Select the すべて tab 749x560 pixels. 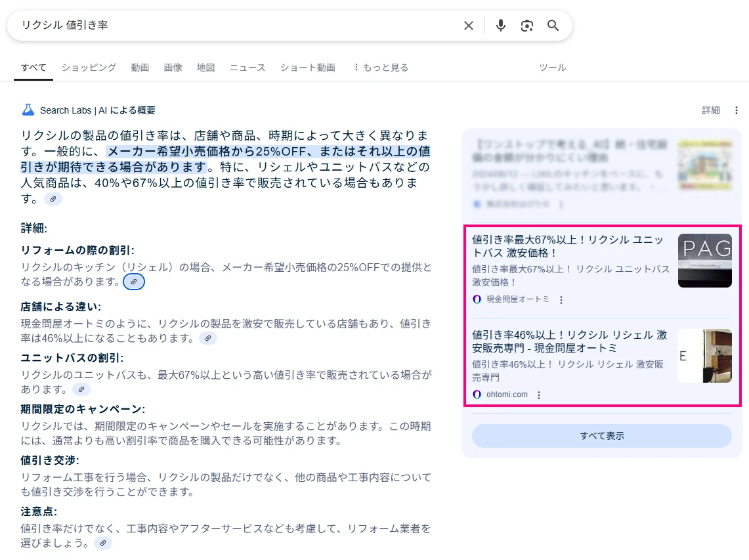[x=33, y=68]
